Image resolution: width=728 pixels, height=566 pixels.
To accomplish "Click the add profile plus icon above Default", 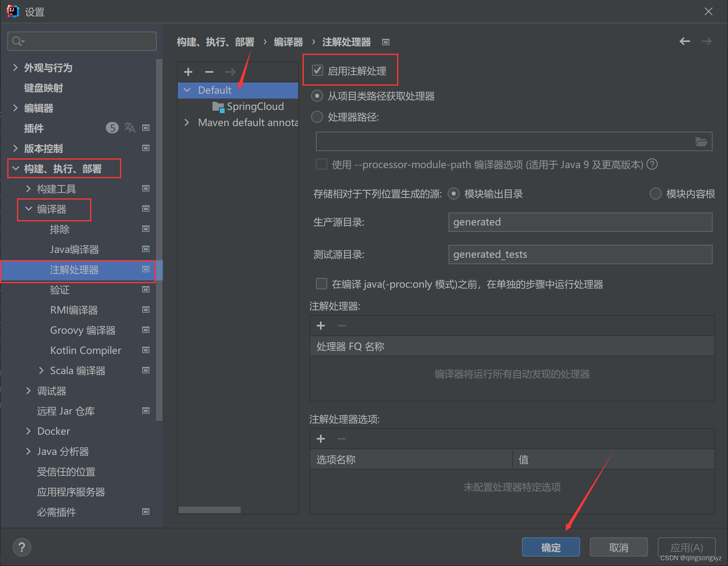I will (188, 72).
